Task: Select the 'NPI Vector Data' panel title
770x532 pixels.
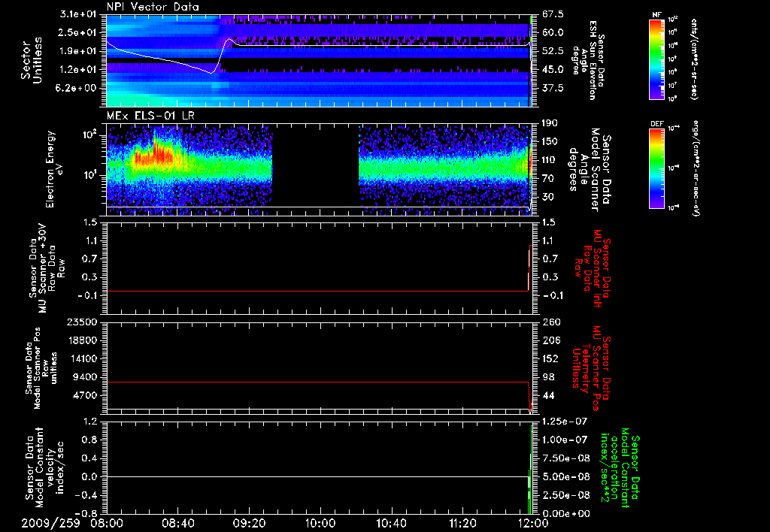Action: [153, 7]
